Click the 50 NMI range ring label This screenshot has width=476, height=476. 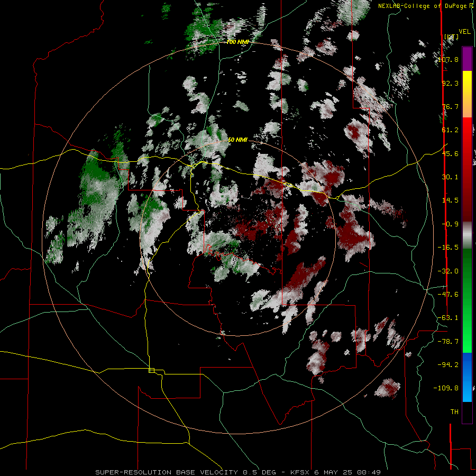click(237, 140)
